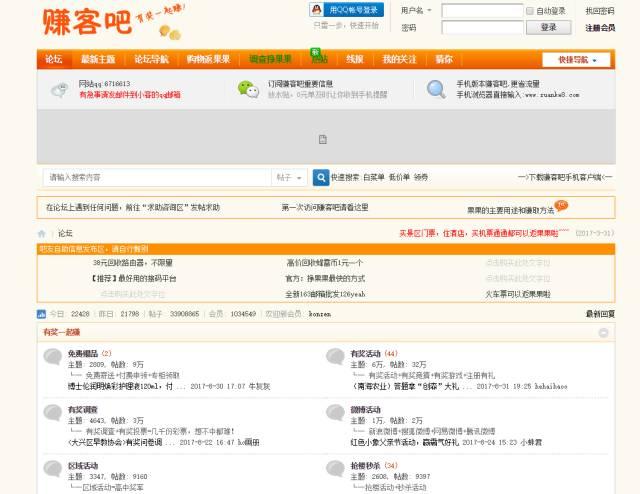This screenshot has width=640, height=494.
Task: Open the 38元回收路由器 ad link
Action: [133, 263]
